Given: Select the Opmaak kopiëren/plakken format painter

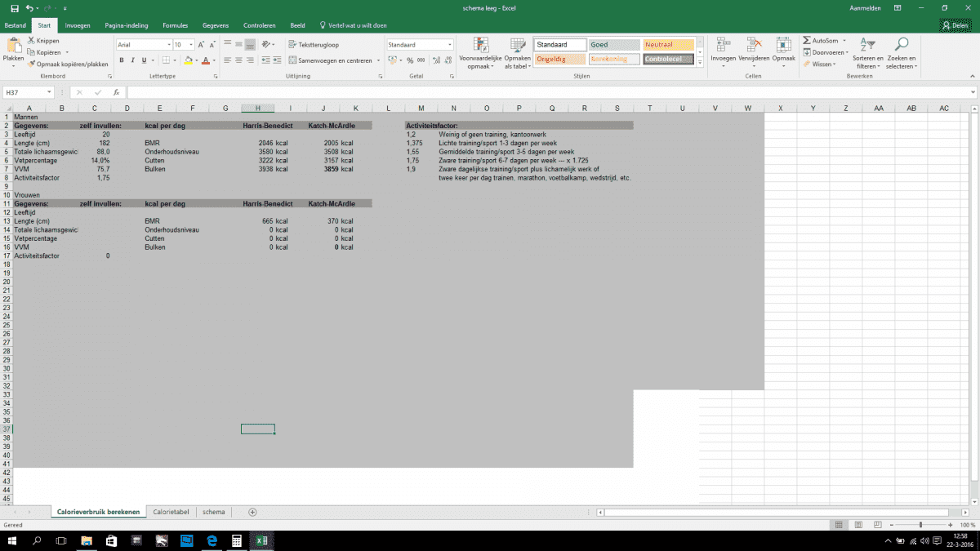Looking at the screenshot, I should tap(31, 64).
